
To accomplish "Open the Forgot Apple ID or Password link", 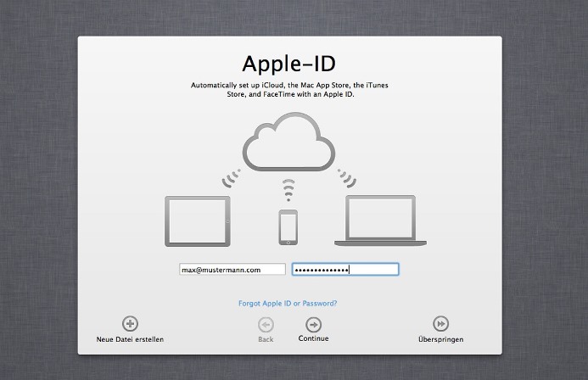I will tap(289, 303).
